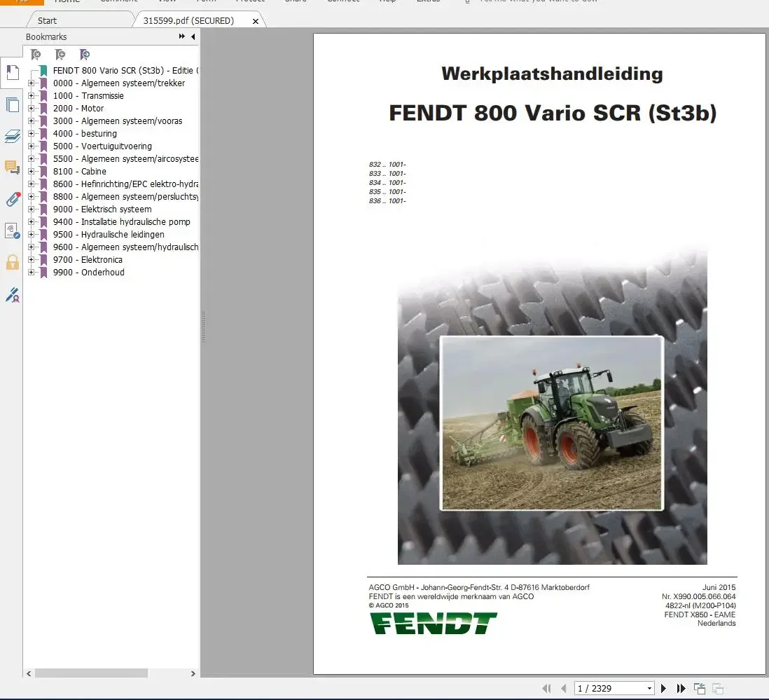
Task: Click the bookmarks horizontal scrollbar thumb
Action: click(91, 673)
